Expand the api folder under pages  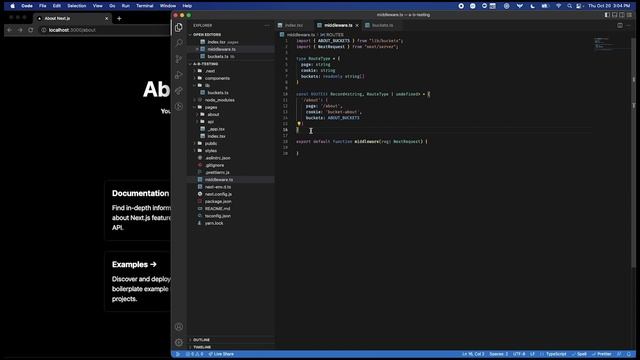point(231,122)
